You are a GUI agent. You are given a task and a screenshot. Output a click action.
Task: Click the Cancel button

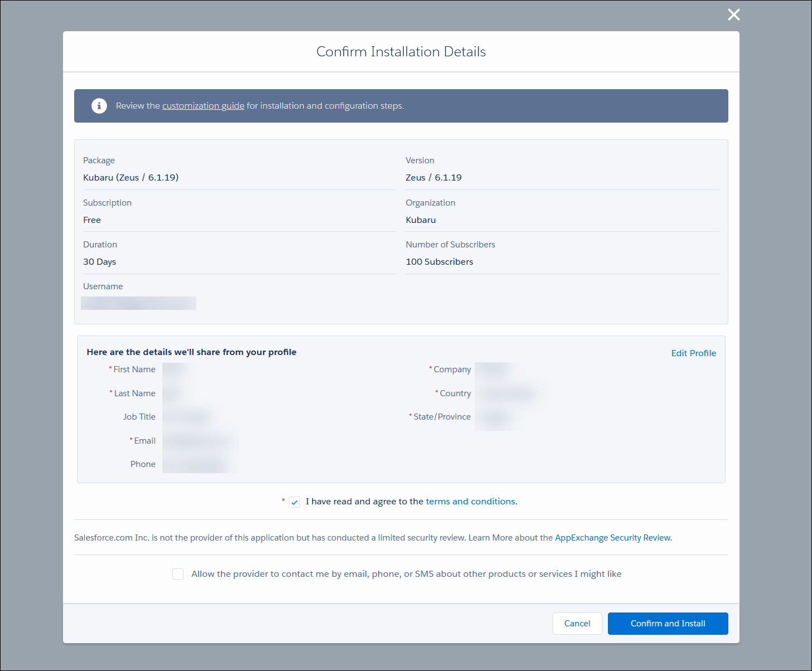577,624
